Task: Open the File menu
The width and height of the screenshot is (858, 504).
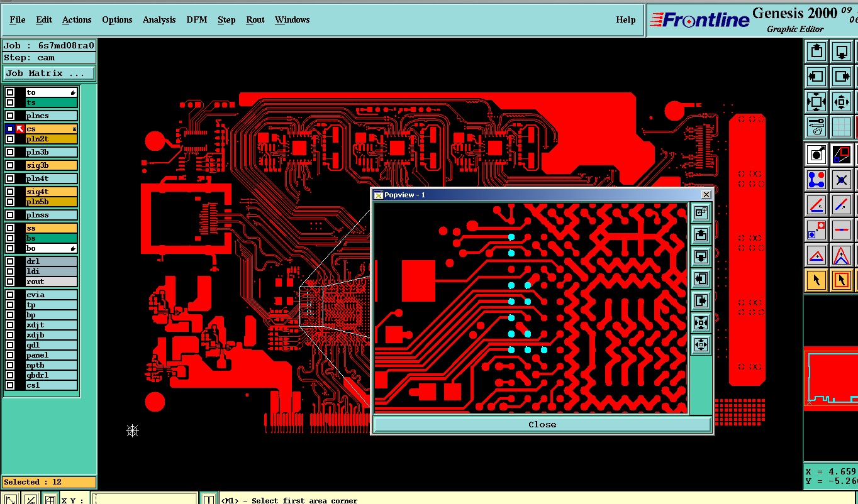Action: [18, 19]
